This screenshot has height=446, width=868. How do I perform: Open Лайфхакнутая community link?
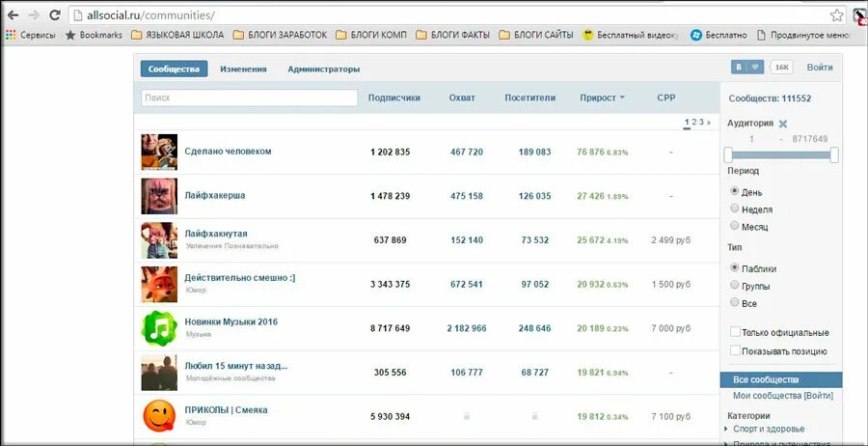pos(216,234)
